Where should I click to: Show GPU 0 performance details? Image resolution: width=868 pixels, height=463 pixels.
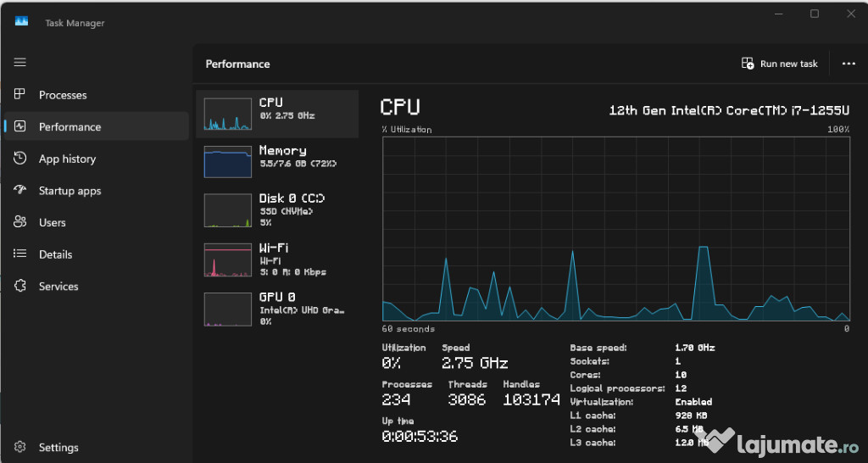click(227, 309)
